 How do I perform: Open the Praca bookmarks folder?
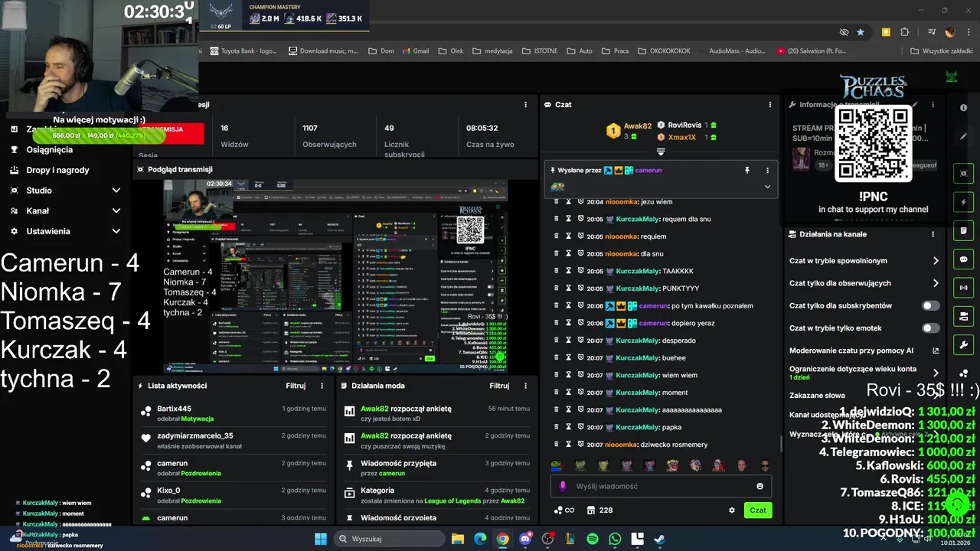(615, 51)
